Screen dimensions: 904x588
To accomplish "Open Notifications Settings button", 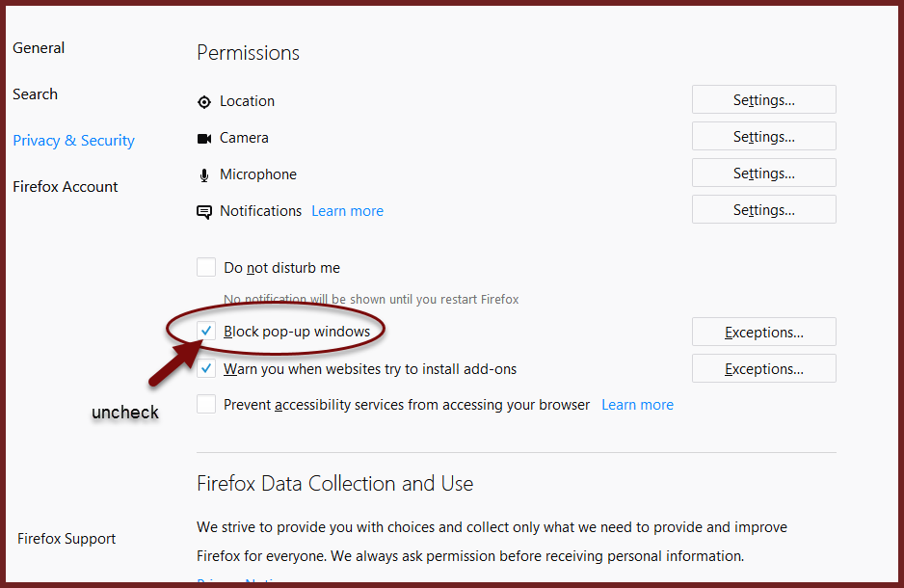I will pos(764,210).
